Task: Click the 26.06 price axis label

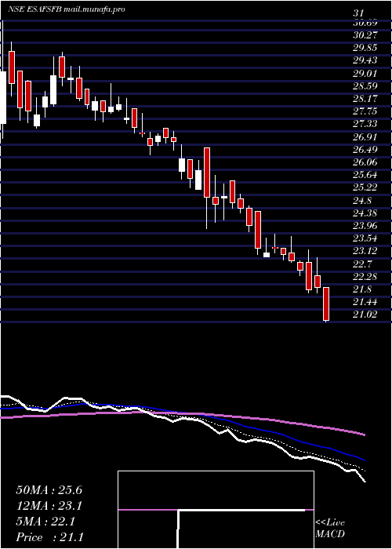Action: click(x=365, y=162)
